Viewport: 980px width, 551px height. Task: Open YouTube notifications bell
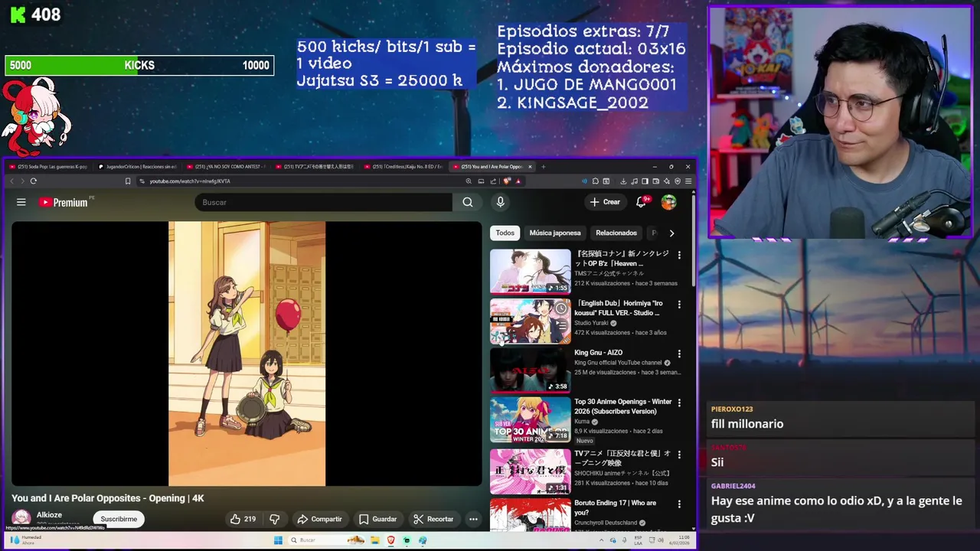642,202
